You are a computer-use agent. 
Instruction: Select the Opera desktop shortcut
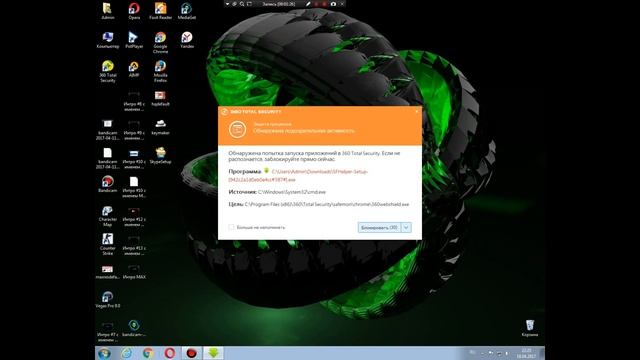[x=134, y=11]
